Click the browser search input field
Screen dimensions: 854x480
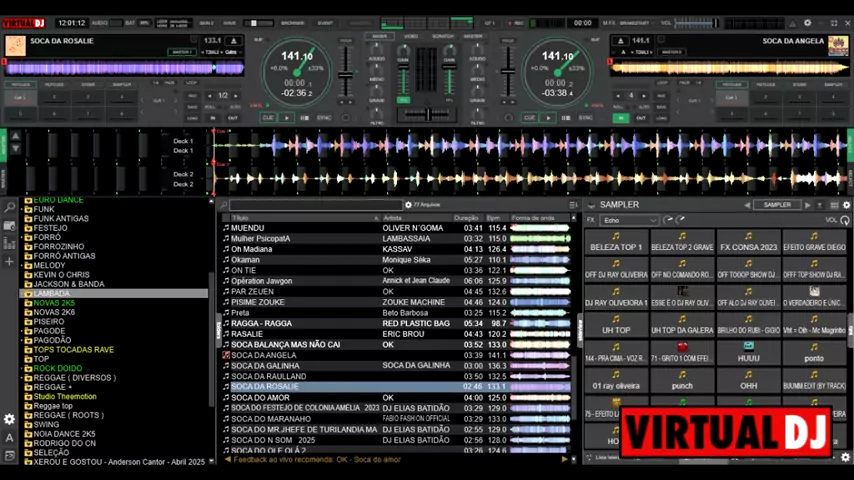pos(316,205)
